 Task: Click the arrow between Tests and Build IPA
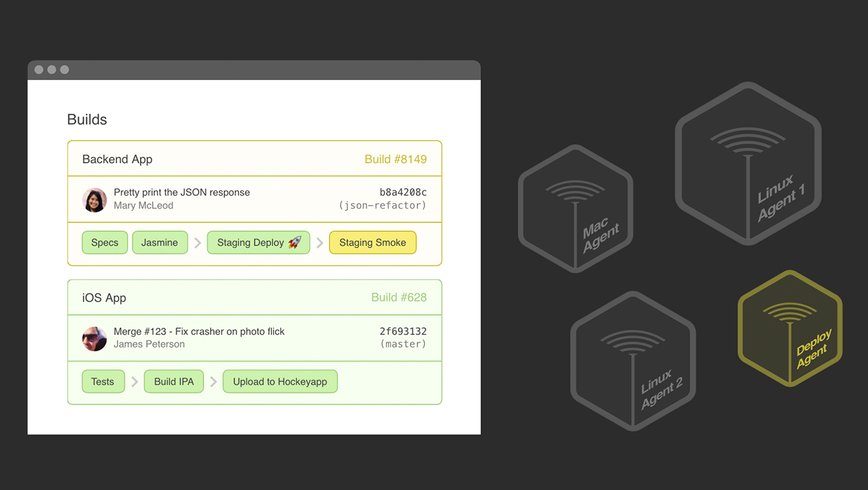135,382
